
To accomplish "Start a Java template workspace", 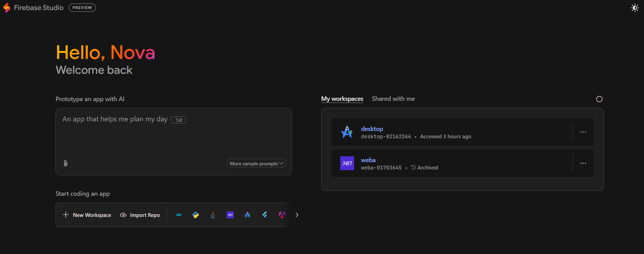I will 213,215.
